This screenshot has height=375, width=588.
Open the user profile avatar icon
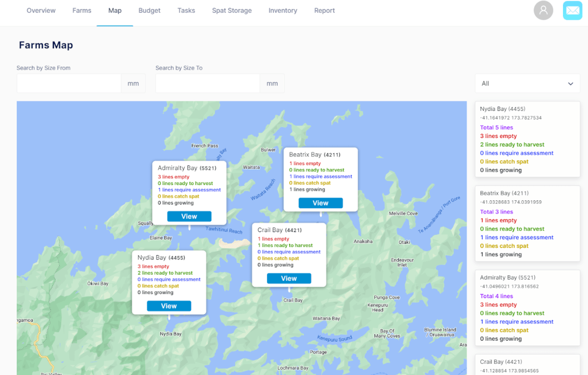pyautogui.click(x=543, y=10)
